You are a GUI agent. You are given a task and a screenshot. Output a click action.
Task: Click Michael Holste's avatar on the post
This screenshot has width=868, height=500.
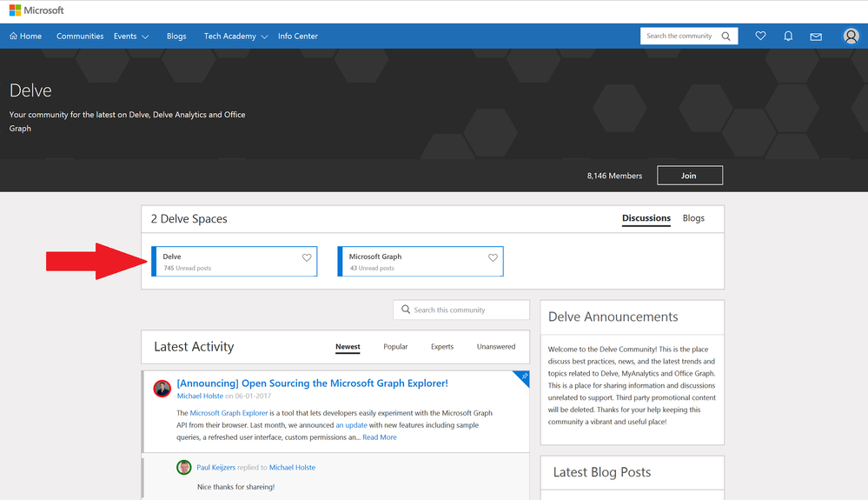click(162, 388)
